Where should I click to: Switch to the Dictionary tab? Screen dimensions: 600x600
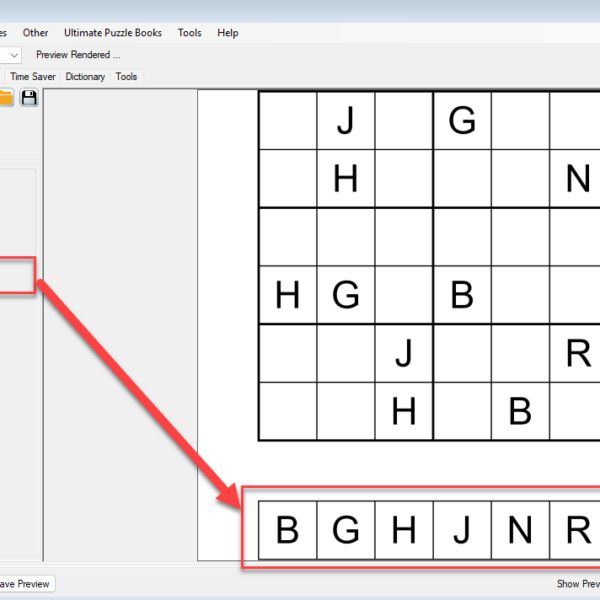point(85,76)
